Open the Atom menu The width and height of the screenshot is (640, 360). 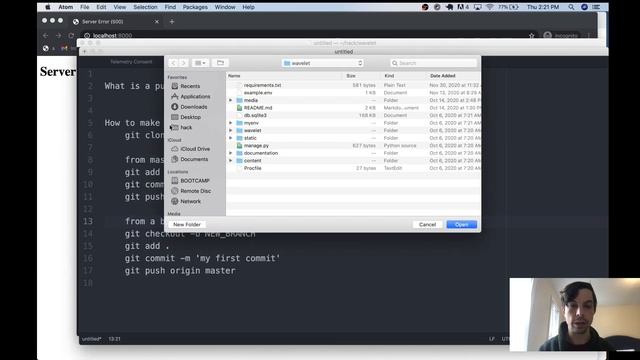(x=65, y=7)
